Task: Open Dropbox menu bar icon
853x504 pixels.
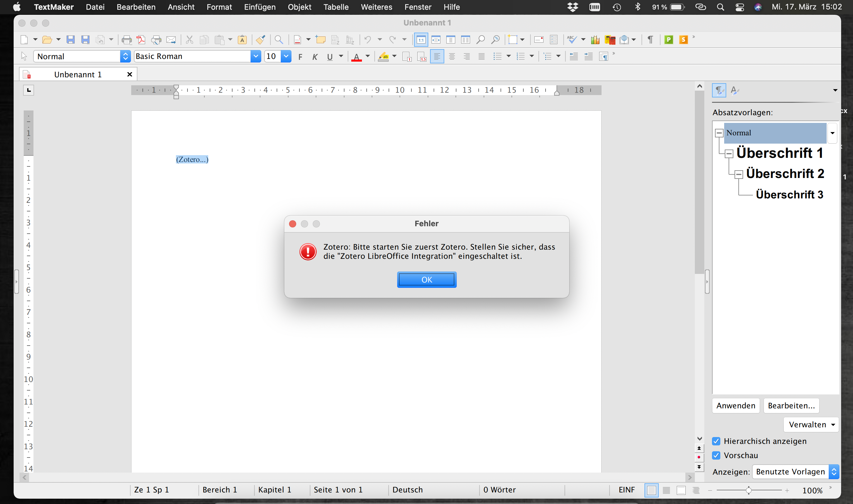Action: [573, 7]
